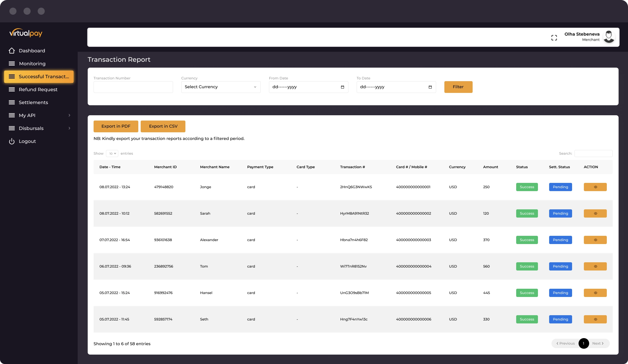628x364 pixels.
Task: View details of Tom's transaction via eye button
Action: click(595, 266)
